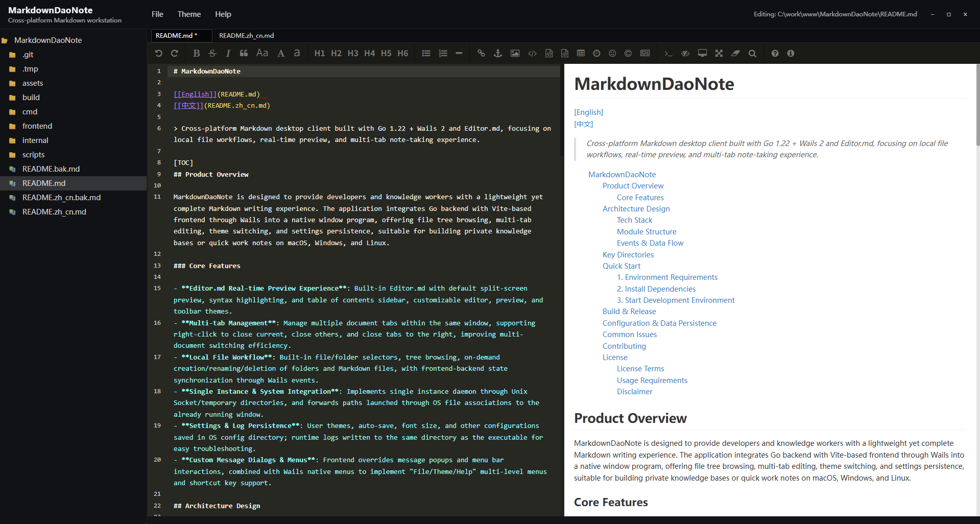Insert an emoji
This screenshot has height=524, width=980.
[x=612, y=53]
